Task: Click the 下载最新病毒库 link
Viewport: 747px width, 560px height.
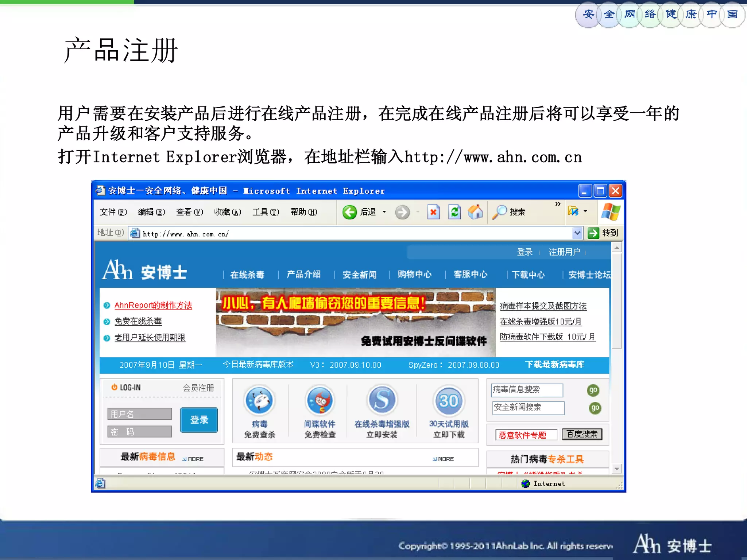Action: pos(554,365)
